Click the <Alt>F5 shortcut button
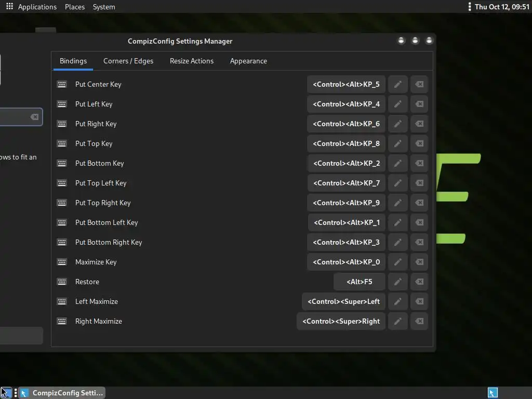Viewport: 532px width, 399px height. (360, 282)
